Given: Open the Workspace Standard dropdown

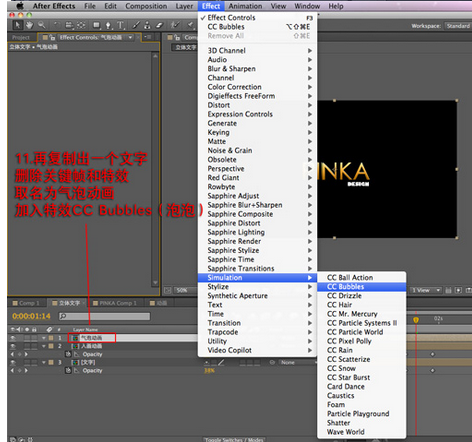Looking at the screenshot, I should tap(458, 26).
